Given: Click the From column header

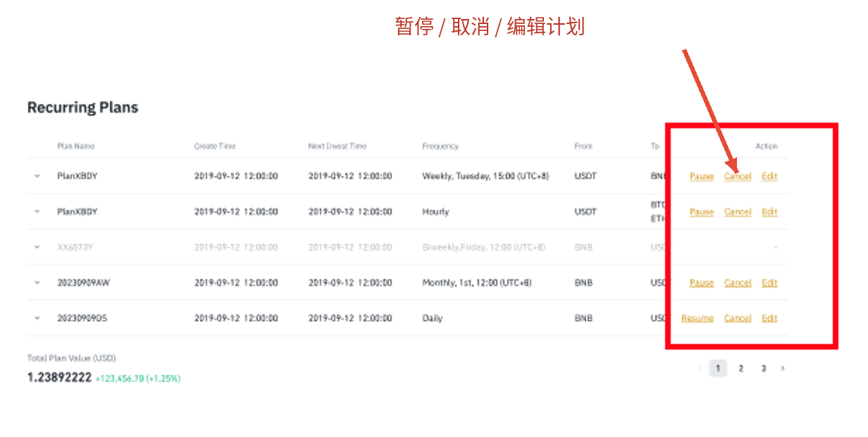Looking at the screenshot, I should tap(583, 146).
